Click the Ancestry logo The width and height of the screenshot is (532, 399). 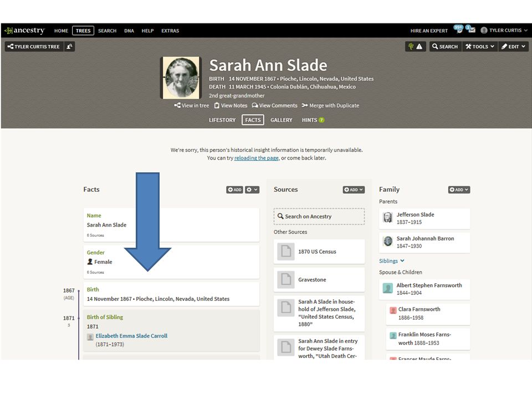(24, 30)
